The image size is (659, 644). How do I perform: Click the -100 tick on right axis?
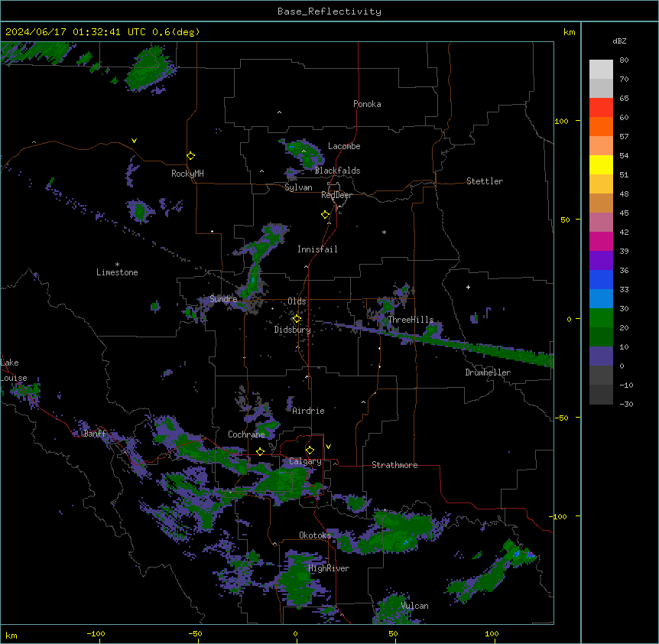pos(559,516)
